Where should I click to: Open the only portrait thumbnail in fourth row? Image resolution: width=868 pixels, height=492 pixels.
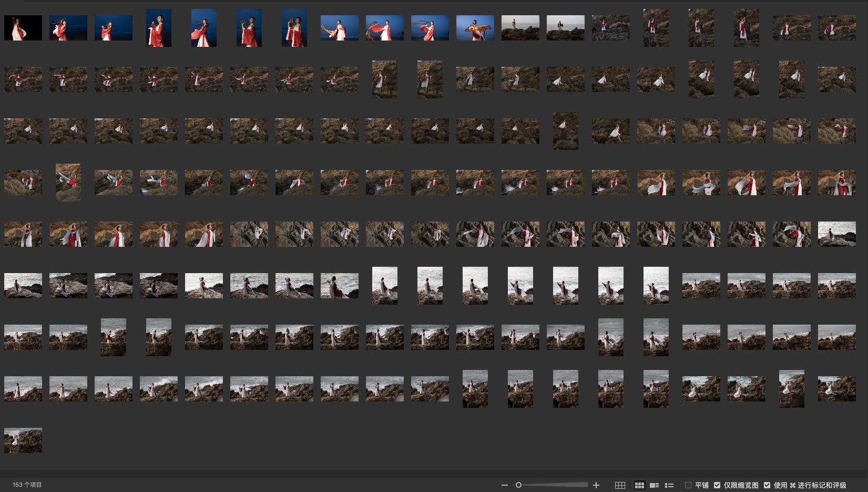pyautogui.click(x=68, y=183)
